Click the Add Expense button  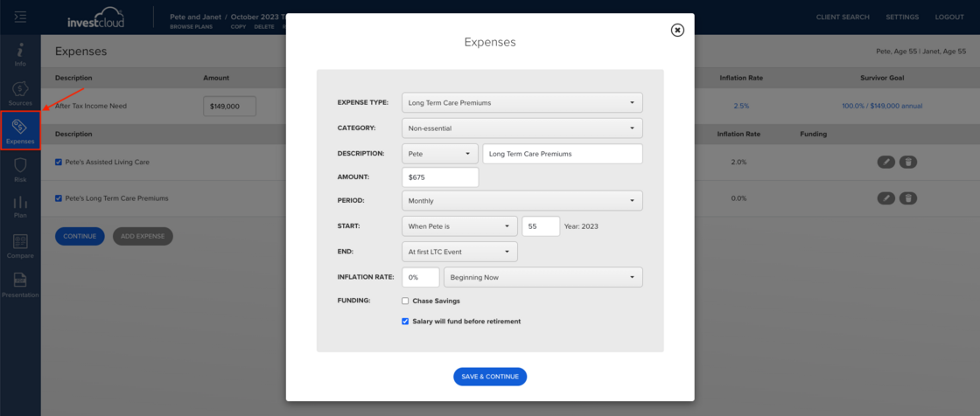pyautogui.click(x=143, y=237)
